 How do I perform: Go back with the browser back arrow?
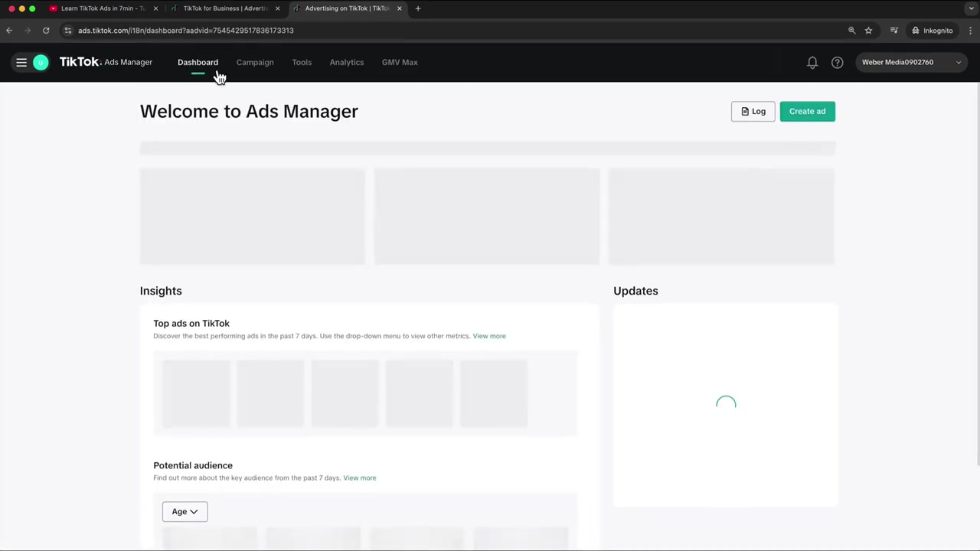click(x=9, y=31)
